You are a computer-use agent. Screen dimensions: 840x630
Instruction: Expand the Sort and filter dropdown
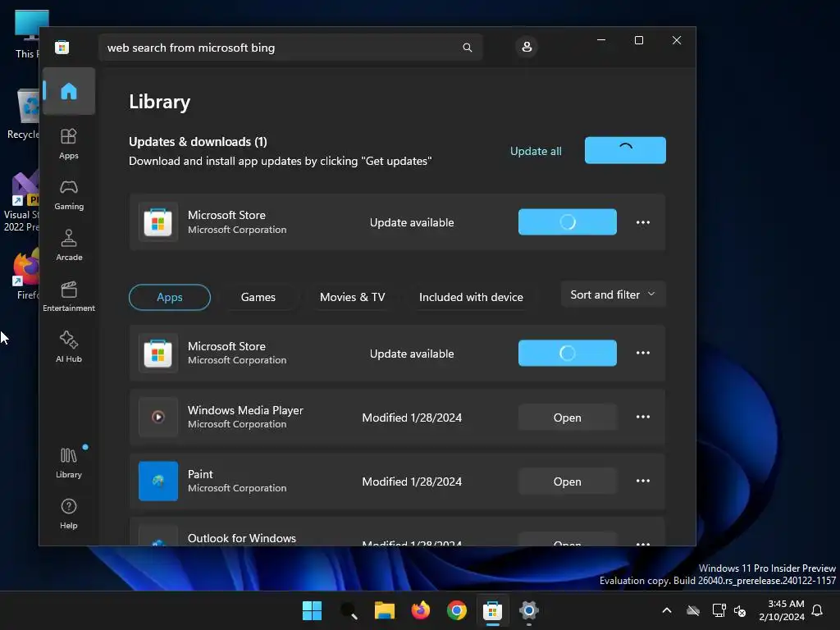click(613, 294)
